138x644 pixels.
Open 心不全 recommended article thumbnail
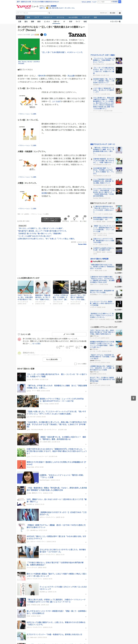[x=61, y=287]
